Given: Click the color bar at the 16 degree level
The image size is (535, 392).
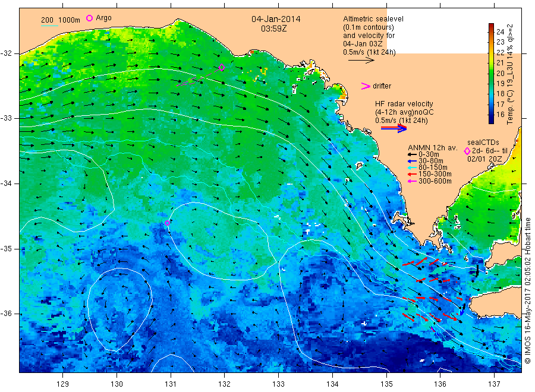Looking at the screenshot, I should point(491,115).
